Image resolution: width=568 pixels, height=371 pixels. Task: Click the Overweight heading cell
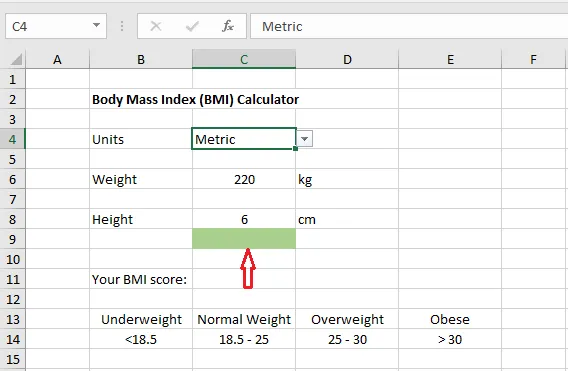coord(347,319)
